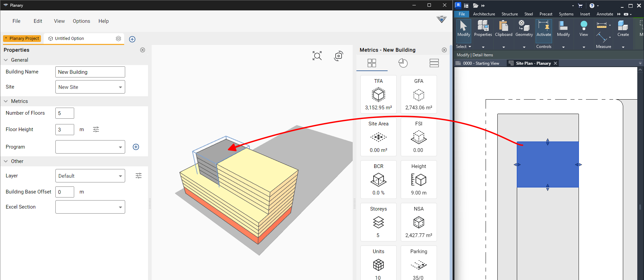Select the Planary Project tab
Screen dimensions: 644x280
(22, 39)
